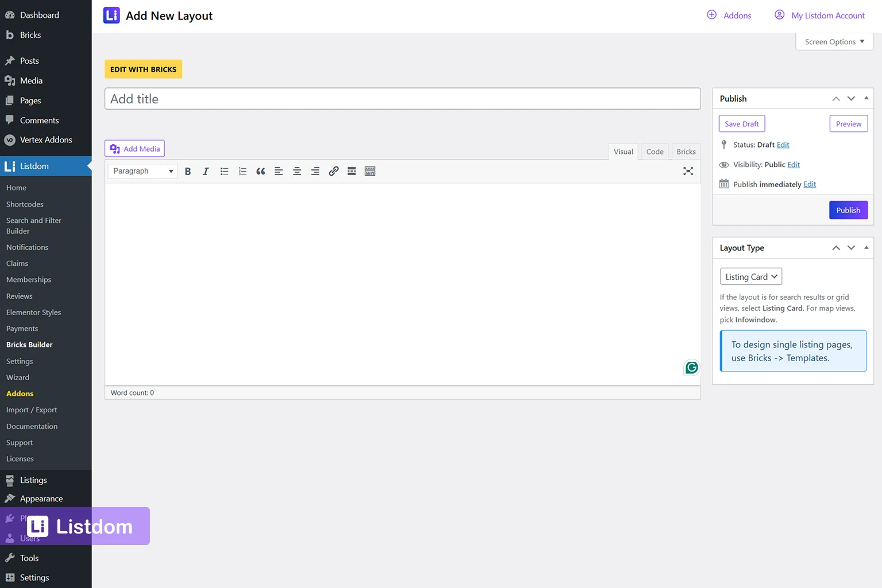Open the Listing Card layout type dropdown
The height and width of the screenshot is (588, 882).
point(751,277)
